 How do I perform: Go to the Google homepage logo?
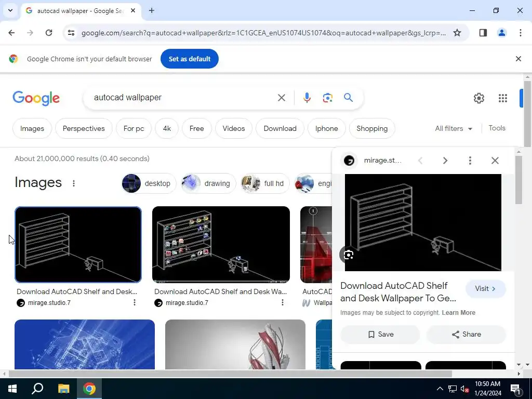coord(36,98)
